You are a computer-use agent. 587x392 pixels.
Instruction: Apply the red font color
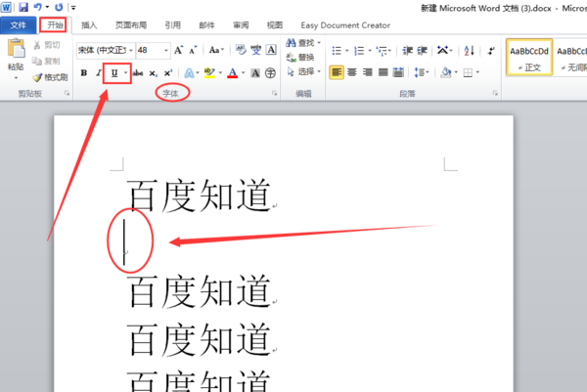click(233, 73)
